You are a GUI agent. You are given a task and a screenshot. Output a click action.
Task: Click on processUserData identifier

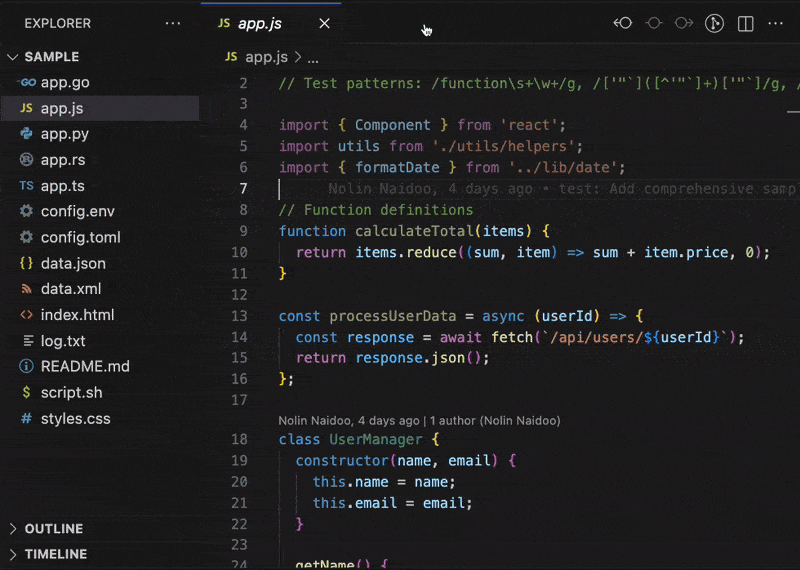(393, 316)
